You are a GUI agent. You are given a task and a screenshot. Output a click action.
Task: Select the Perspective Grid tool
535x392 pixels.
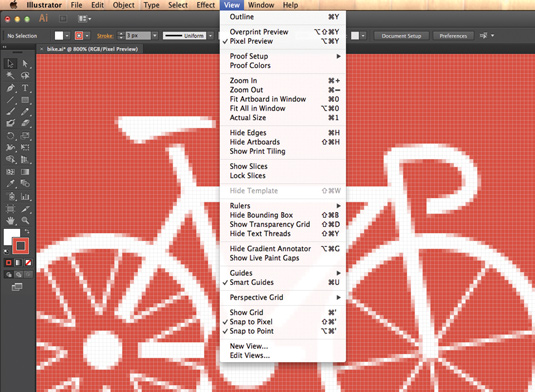[x=25, y=159]
